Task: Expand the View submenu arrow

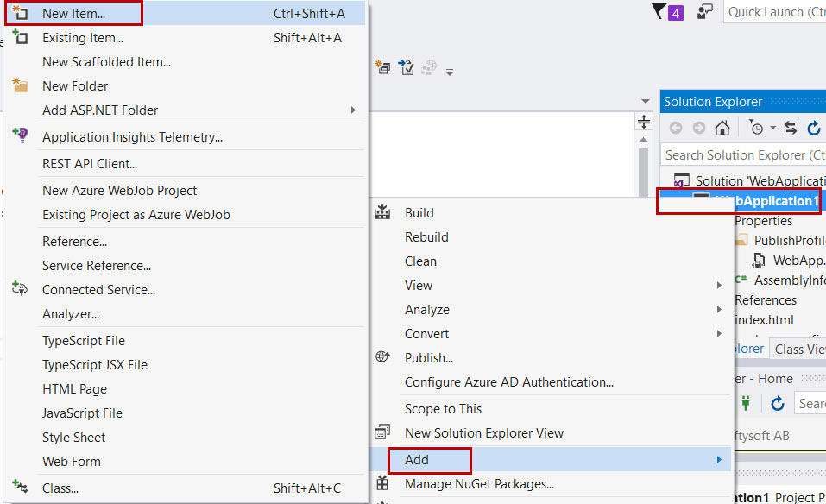Action: click(x=719, y=286)
